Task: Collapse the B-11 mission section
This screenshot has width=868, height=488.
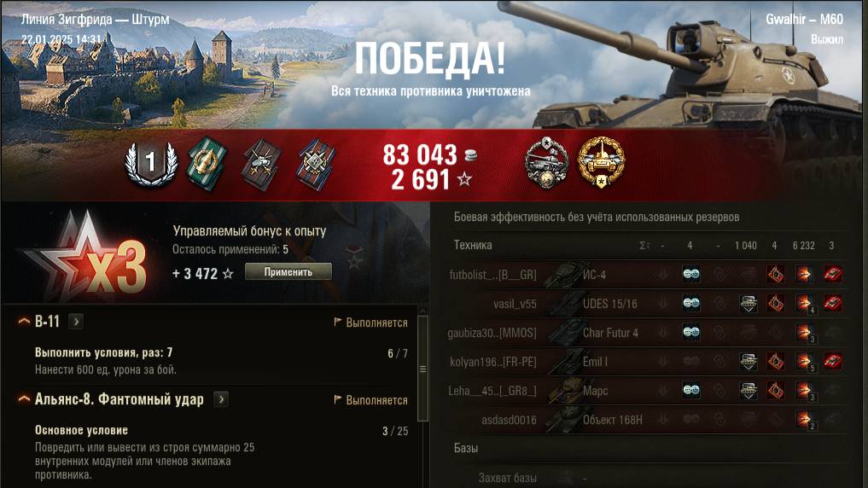Action: pyautogui.click(x=24, y=321)
